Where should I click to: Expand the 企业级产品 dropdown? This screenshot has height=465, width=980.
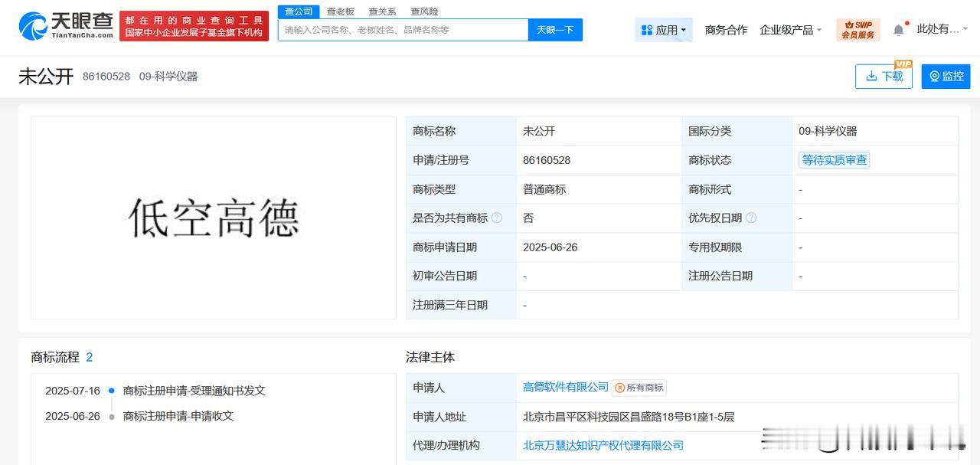[790, 30]
